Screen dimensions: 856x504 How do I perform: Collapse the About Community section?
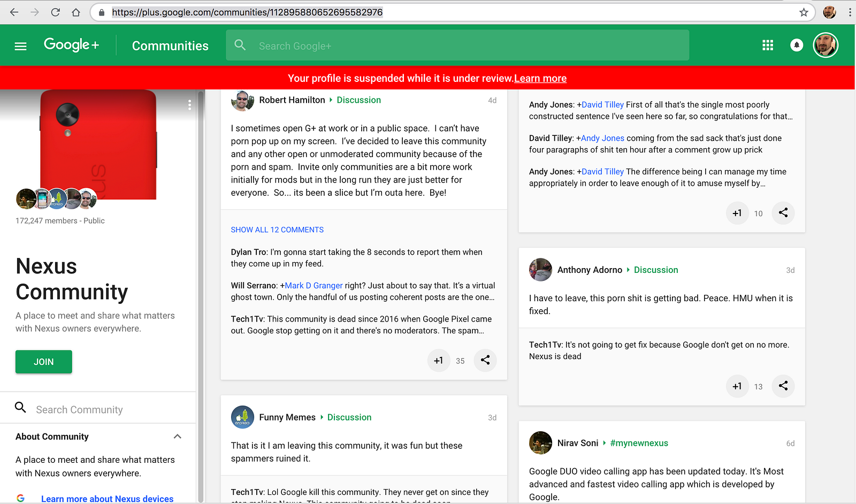178,437
